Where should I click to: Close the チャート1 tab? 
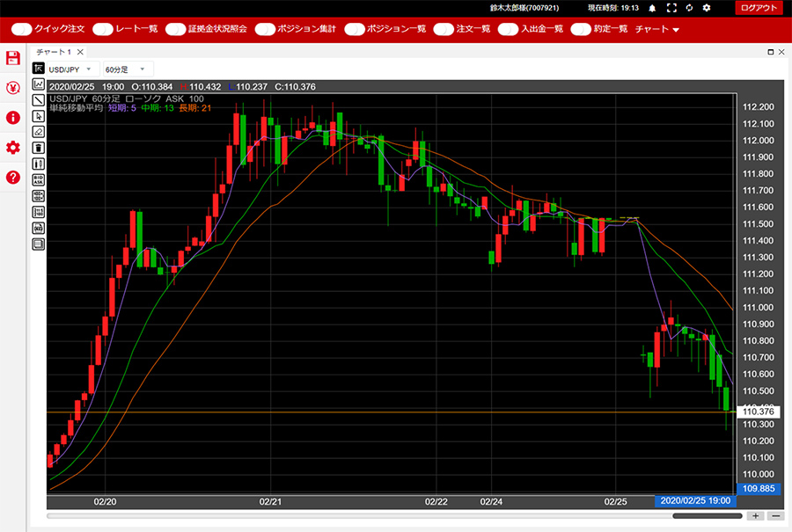pyautogui.click(x=80, y=52)
